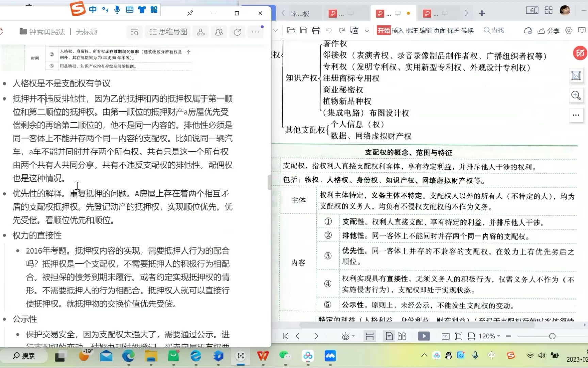This screenshot has width=588, height=368.
Task: Go to next page in PDF
Action: pos(316,336)
